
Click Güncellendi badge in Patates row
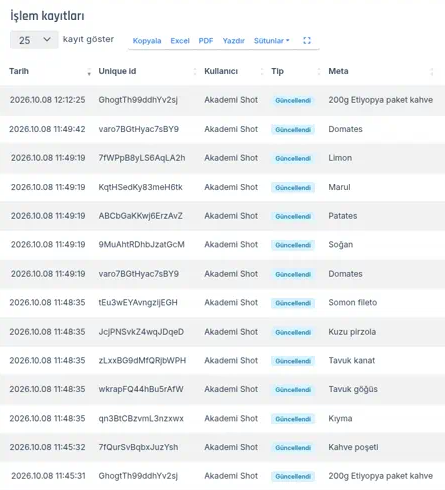point(293,216)
